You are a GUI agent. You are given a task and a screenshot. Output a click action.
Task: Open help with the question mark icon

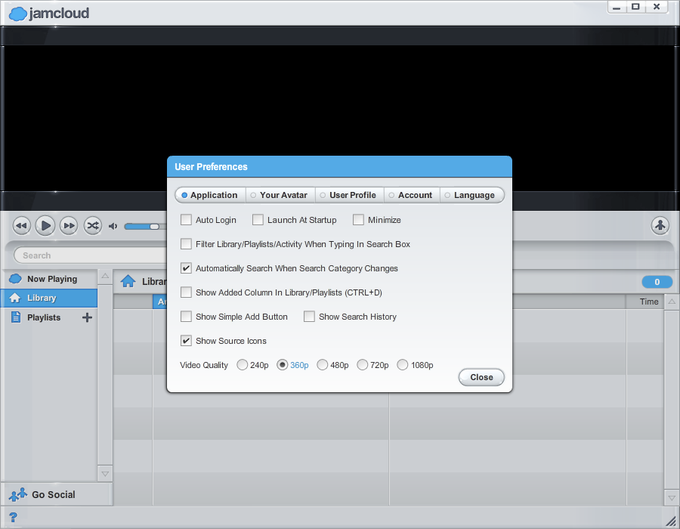click(x=13, y=517)
